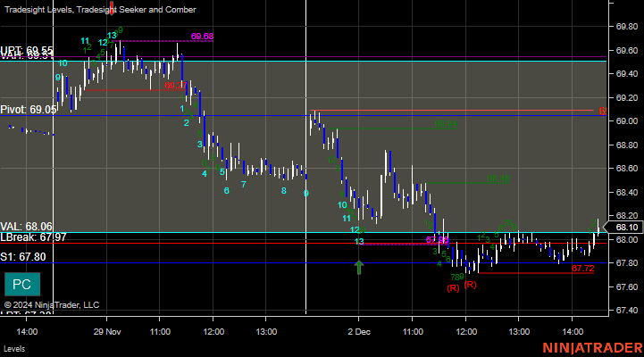Image resolution: width=644 pixels, height=357 pixels.
Task: Click the green 68.48 level label
Action: (x=498, y=178)
